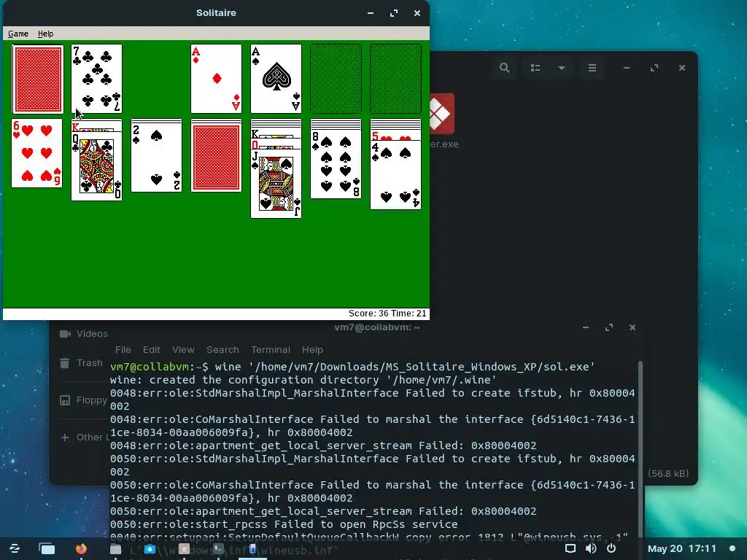This screenshot has height=560, width=747.
Task: Open the terminal's Search menu
Action: pos(222,349)
